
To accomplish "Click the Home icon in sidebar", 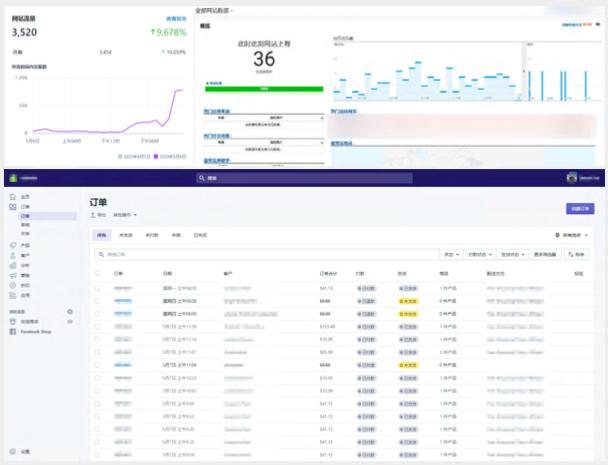I will [x=13, y=197].
